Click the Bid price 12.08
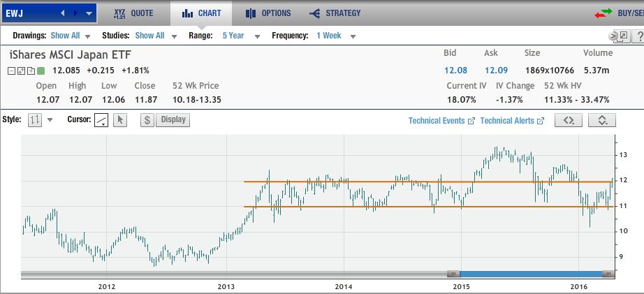 [455, 71]
